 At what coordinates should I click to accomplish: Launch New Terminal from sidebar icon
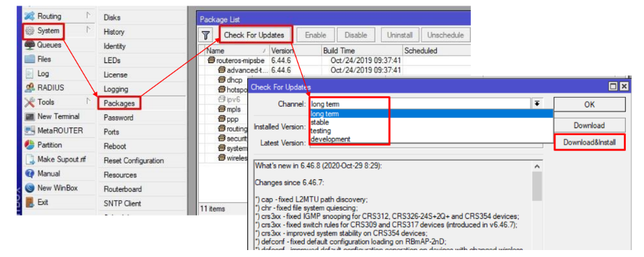[30, 116]
